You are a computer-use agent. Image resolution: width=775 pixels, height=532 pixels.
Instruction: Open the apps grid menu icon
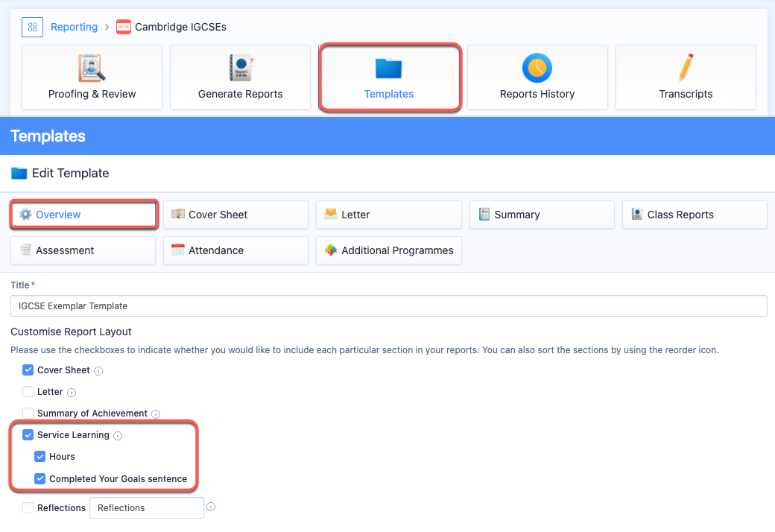32,28
